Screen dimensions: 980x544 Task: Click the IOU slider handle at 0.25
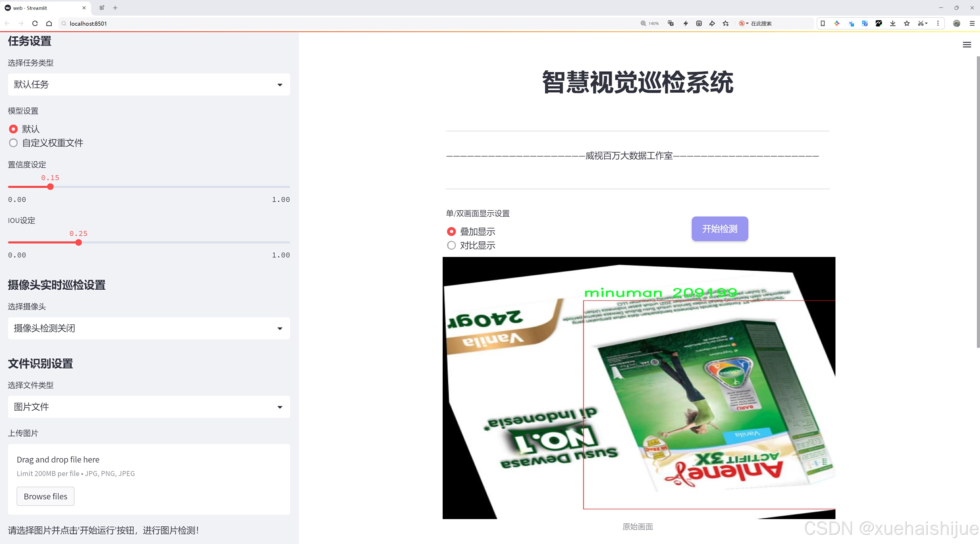pyautogui.click(x=78, y=242)
